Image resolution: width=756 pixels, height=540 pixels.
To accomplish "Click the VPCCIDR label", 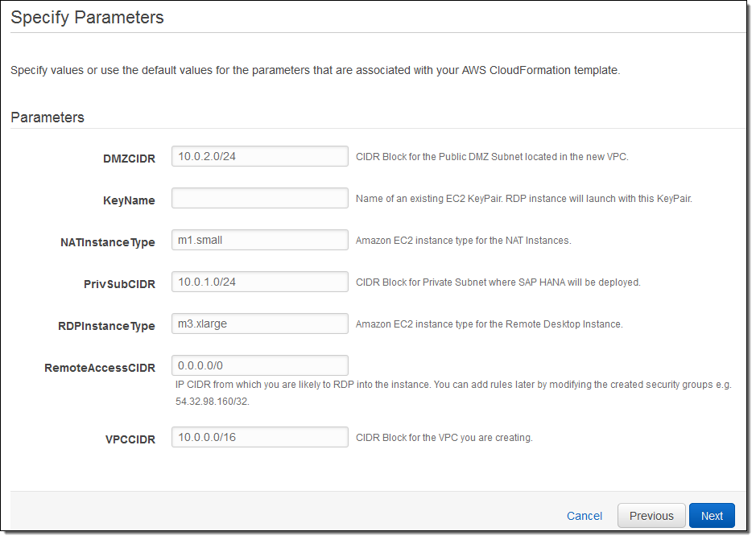I will [x=128, y=439].
